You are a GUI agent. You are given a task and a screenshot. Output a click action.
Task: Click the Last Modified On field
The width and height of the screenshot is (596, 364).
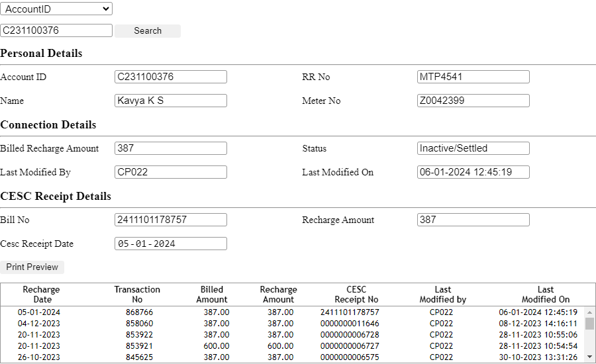473,172
